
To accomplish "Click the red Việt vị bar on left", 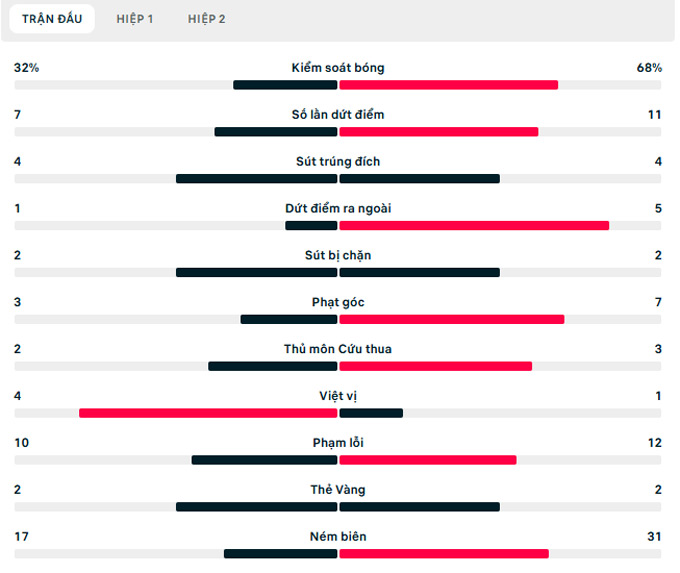I will [x=208, y=413].
